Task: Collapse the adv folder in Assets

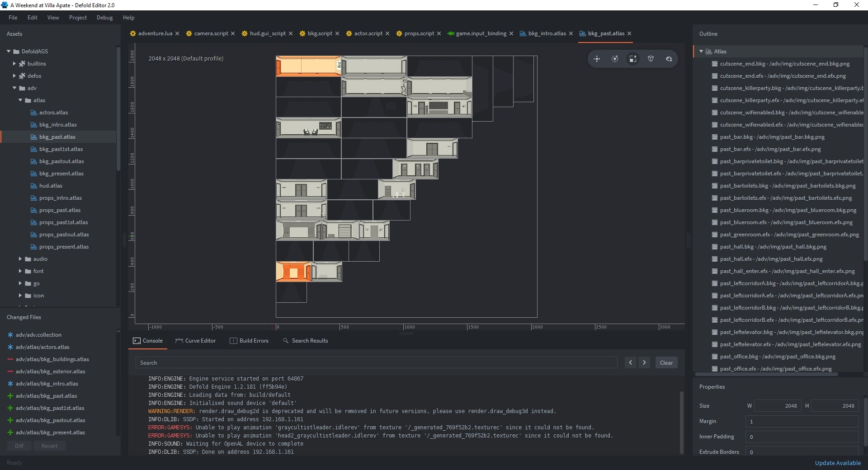Action: coord(14,88)
